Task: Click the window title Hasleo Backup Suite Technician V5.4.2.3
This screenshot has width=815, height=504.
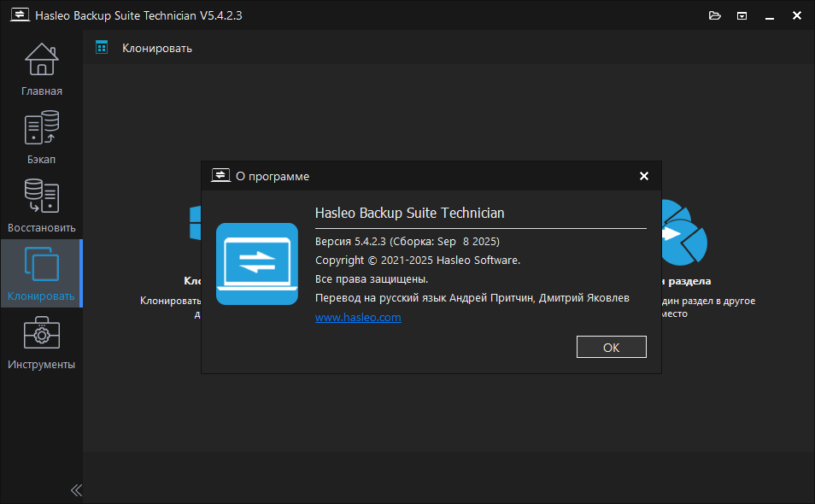Action: [x=138, y=15]
